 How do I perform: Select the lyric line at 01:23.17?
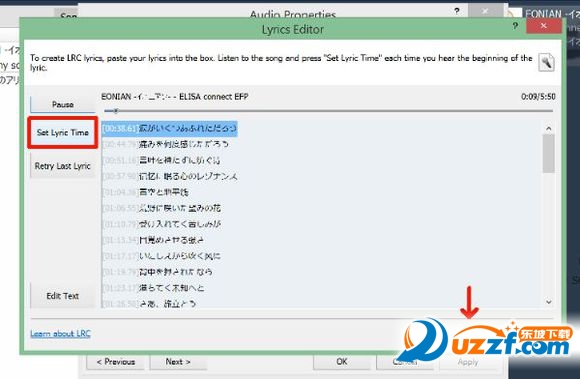pyautogui.click(x=154, y=288)
